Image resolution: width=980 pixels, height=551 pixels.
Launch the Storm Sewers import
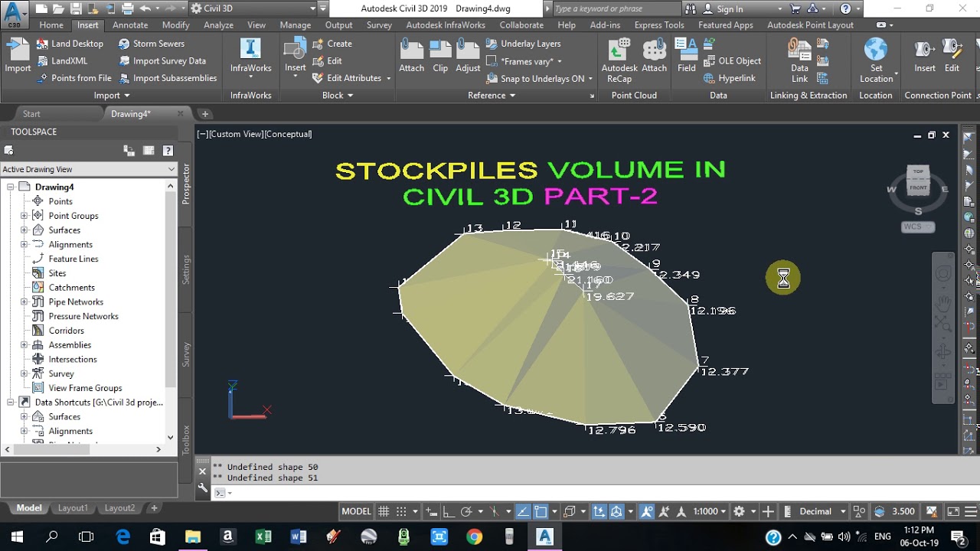151,44
